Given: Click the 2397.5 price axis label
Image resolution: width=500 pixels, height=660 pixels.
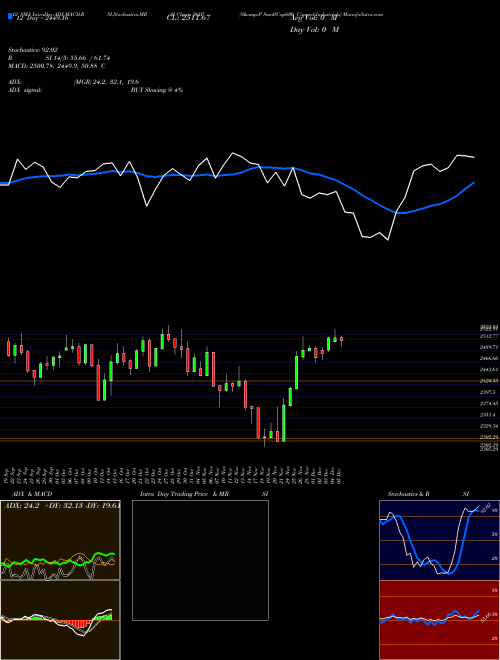Looking at the screenshot, I should coord(489,392).
